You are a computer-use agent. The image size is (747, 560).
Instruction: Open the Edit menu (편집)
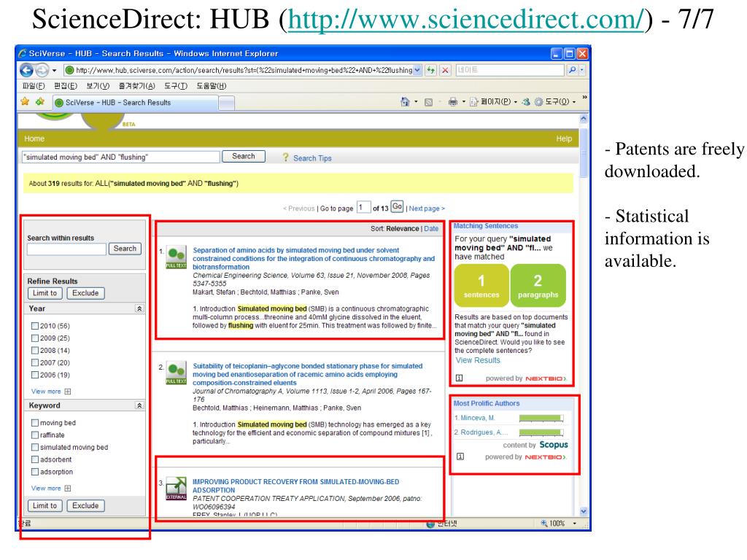[x=65, y=86]
